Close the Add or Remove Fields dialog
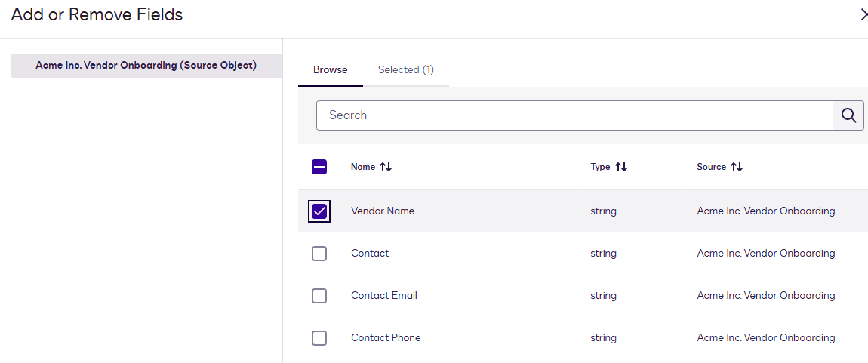This screenshot has width=868, height=363. [x=863, y=14]
